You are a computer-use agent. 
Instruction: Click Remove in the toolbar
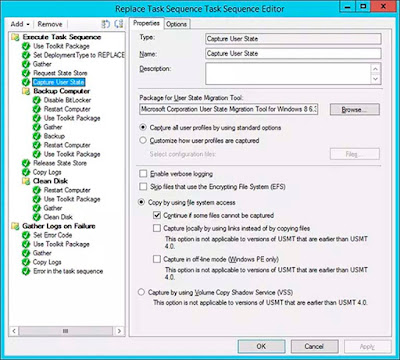click(x=50, y=24)
